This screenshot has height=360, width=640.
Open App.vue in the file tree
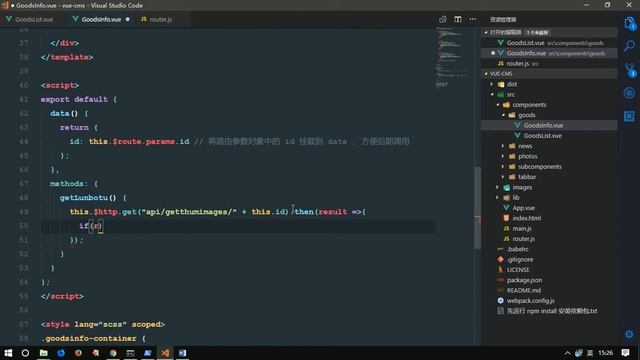pos(549,208)
